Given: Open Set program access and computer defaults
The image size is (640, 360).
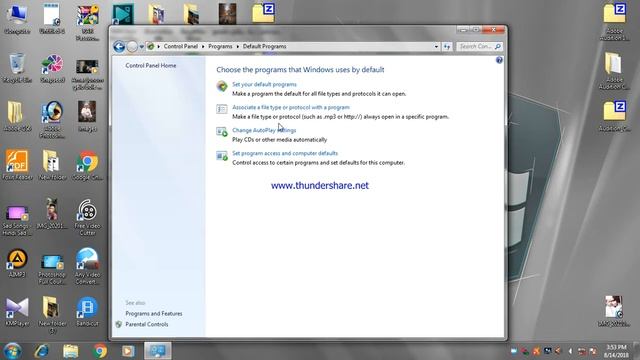Looking at the screenshot, I should pyautogui.click(x=285, y=153).
